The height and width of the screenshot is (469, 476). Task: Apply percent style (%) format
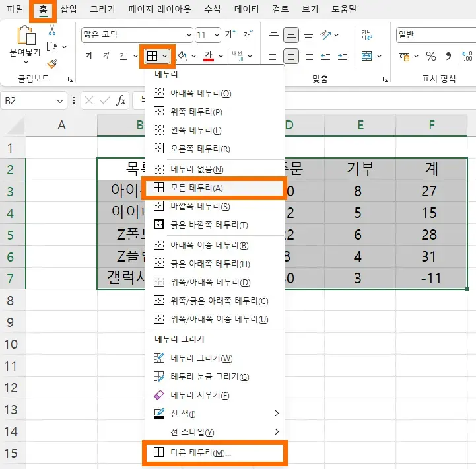[430, 56]
